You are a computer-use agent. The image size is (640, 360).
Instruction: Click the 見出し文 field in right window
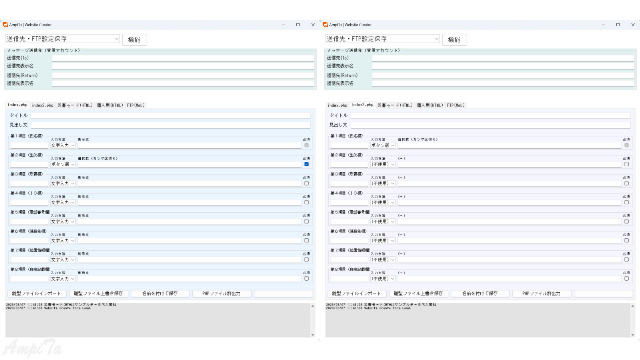point(491,125)
